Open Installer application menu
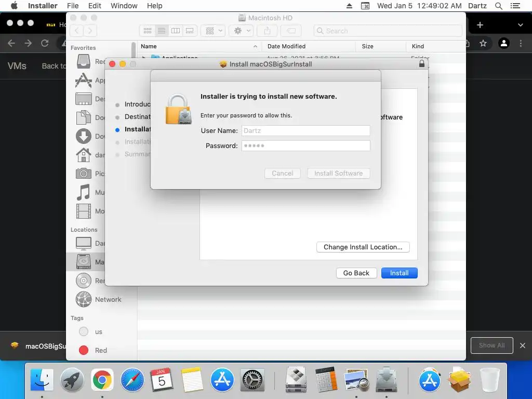 43,6
